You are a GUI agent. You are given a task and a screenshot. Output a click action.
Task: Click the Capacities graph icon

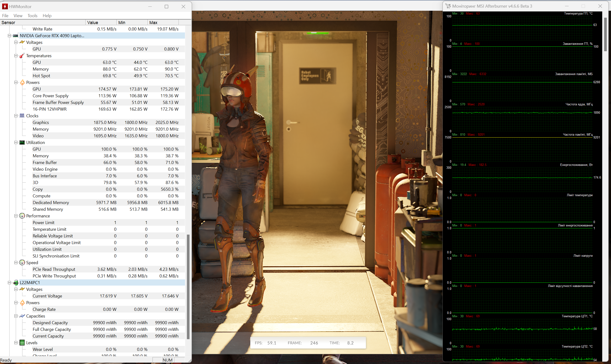pos(22,316)
